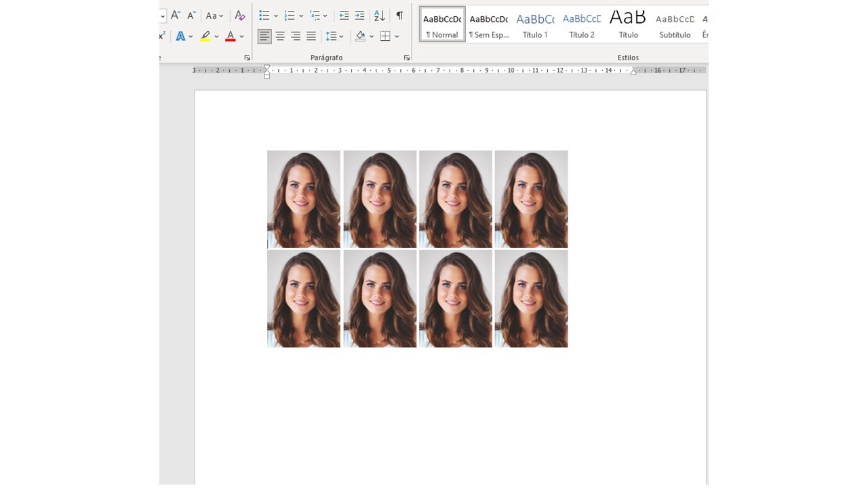Select the first photo in bottom row

coord(304,299)
